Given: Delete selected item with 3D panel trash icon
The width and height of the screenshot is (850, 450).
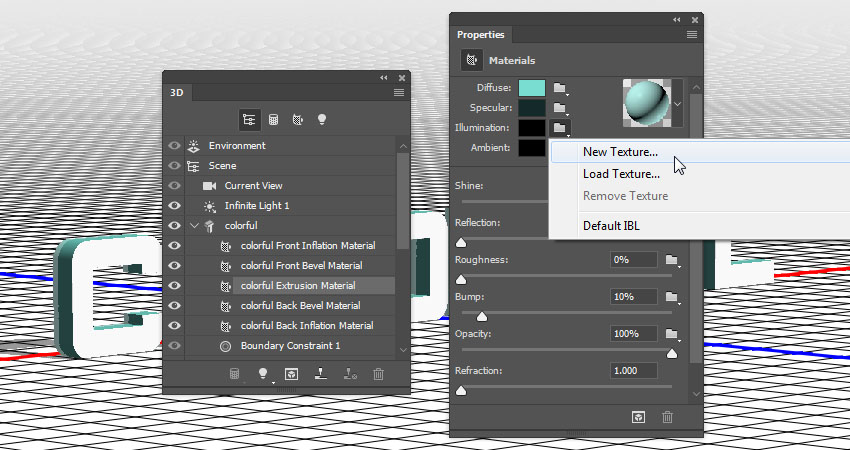Looking at the screenshot, I should point(378,374).
